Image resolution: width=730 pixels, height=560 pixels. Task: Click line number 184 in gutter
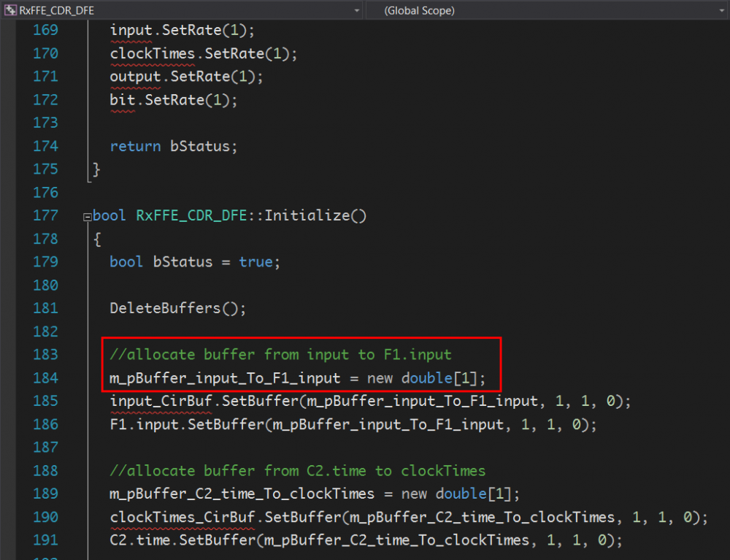pyautogui.click(x=45, y=378)
